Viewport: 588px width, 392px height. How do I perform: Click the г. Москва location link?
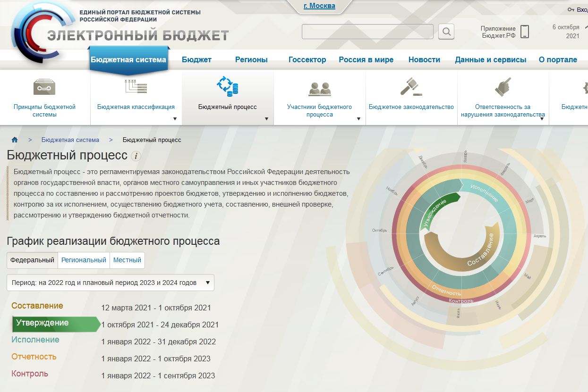click(x=319, y=6)
